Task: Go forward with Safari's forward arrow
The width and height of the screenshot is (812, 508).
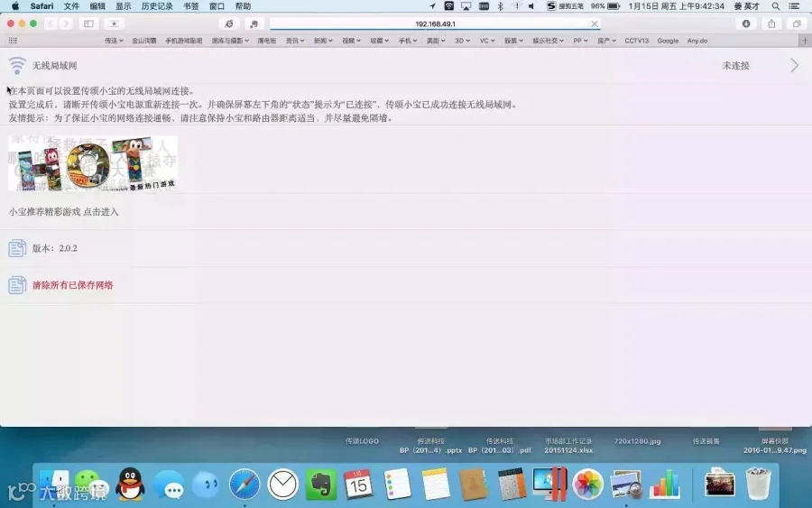Action: [x=66, y=23]
